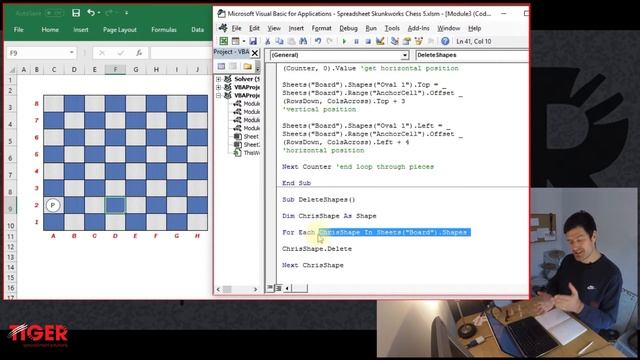Image resolution: width=640 pixels, height=360 pixels.
Task: Toggle Design Mode in the VBA toolbar
Action: [380, 41]
